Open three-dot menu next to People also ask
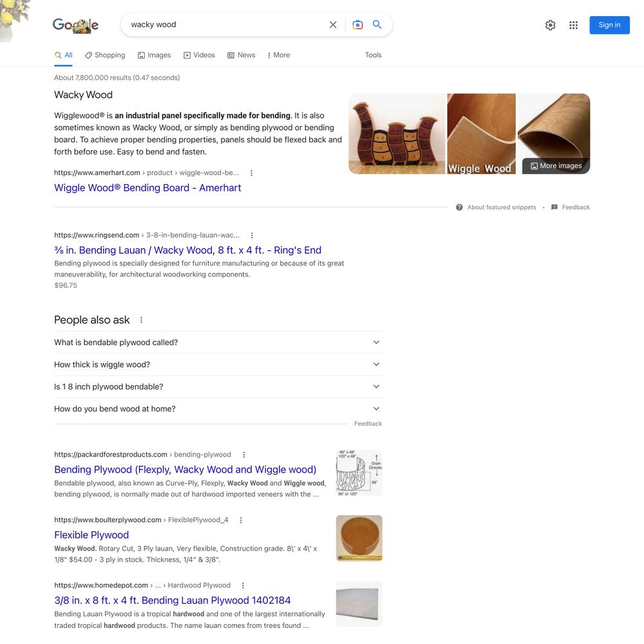Viewport: 644px width, 644px height. 141,320
